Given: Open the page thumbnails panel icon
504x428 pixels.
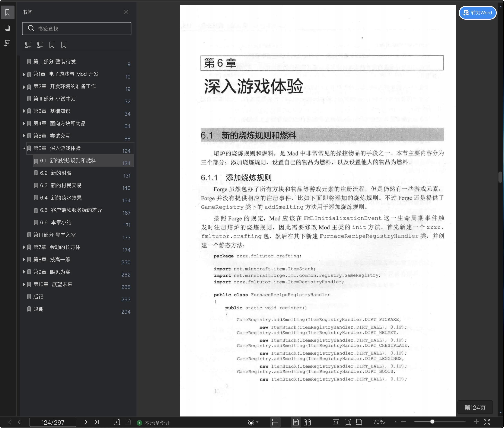Looking at the screenshot, I should click(7, 28).
